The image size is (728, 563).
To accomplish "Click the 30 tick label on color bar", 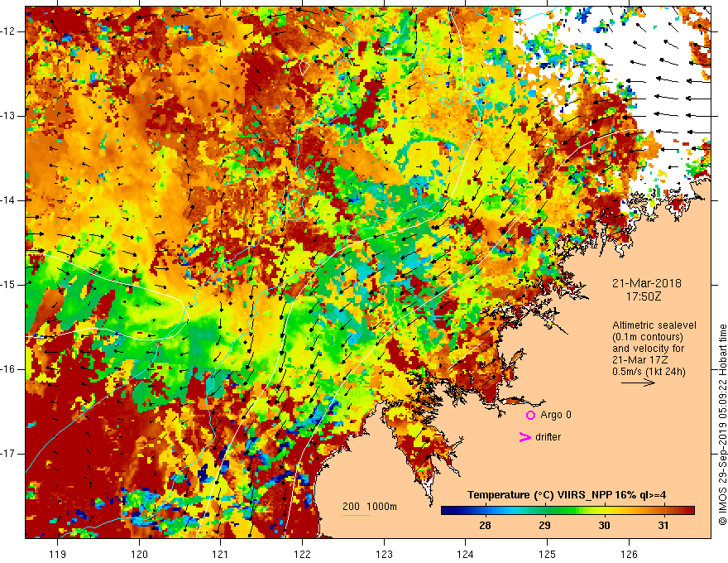I will pos(604,526).
